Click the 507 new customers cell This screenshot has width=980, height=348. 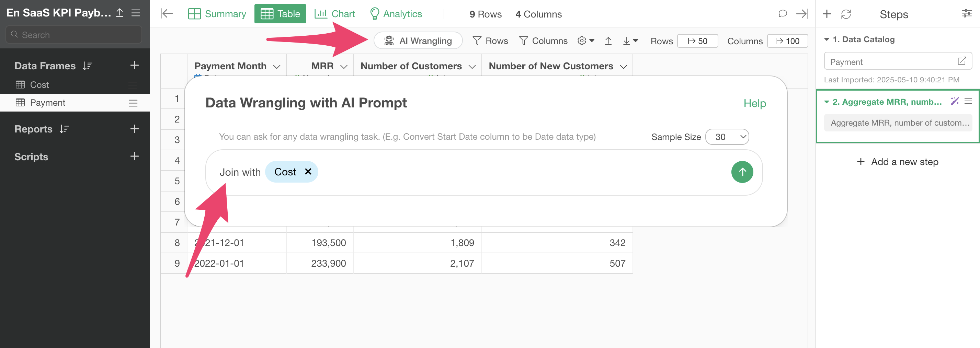(557, 263)
